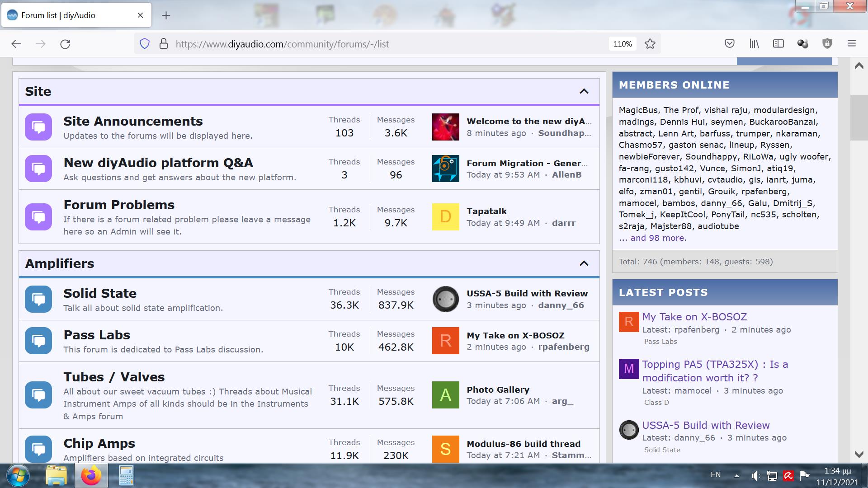Click the page scrollbar up arrow
This screenshot has width=868, height=488.
(859, 66)
